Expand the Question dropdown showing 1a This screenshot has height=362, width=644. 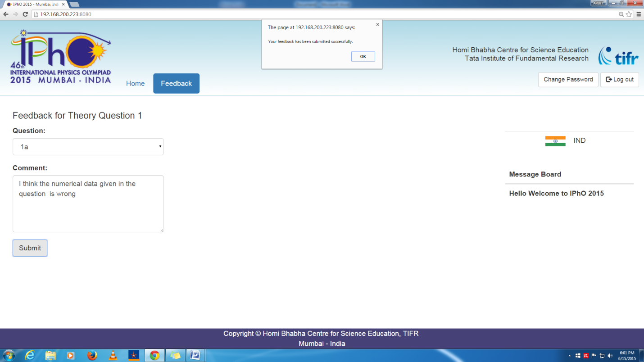[88, 147]
